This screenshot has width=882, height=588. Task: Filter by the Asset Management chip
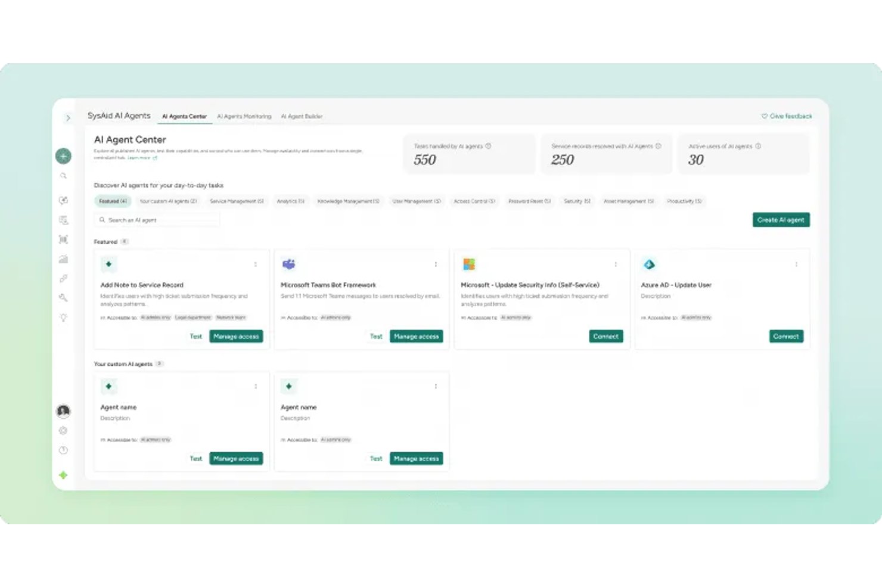click(x=629, y=201)
